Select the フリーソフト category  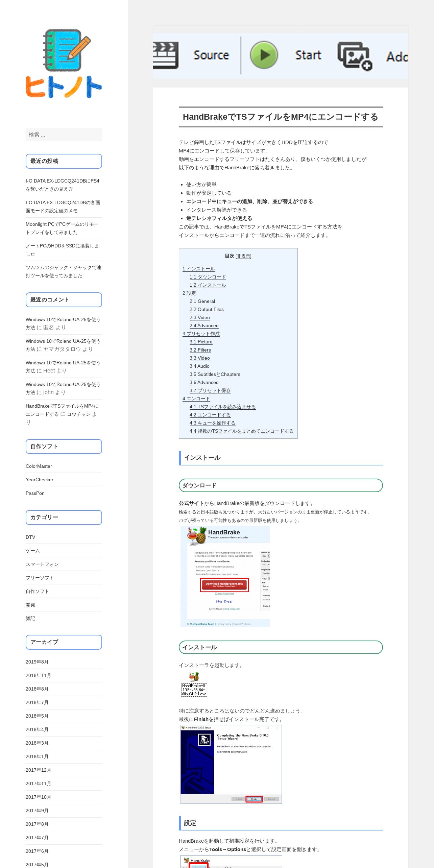pos(40,578)
